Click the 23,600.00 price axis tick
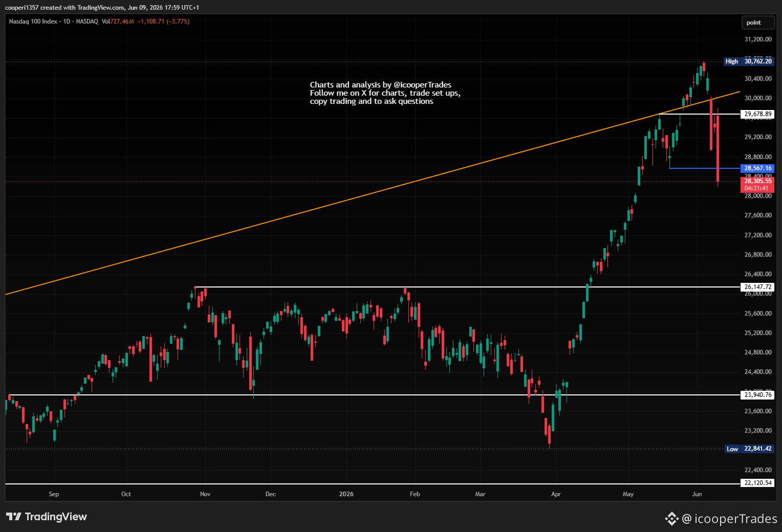This screenshot has height=532, width=782. click(758, 411)
